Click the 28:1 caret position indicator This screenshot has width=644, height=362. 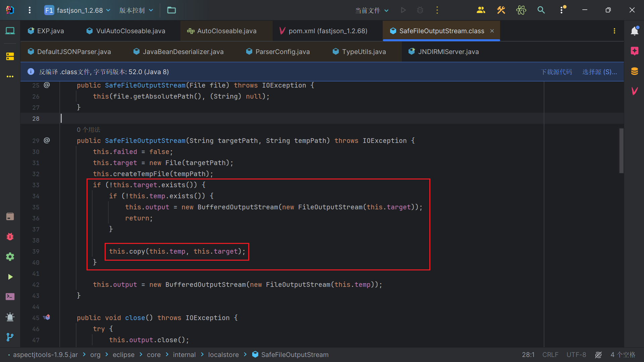tap(528, 355)
